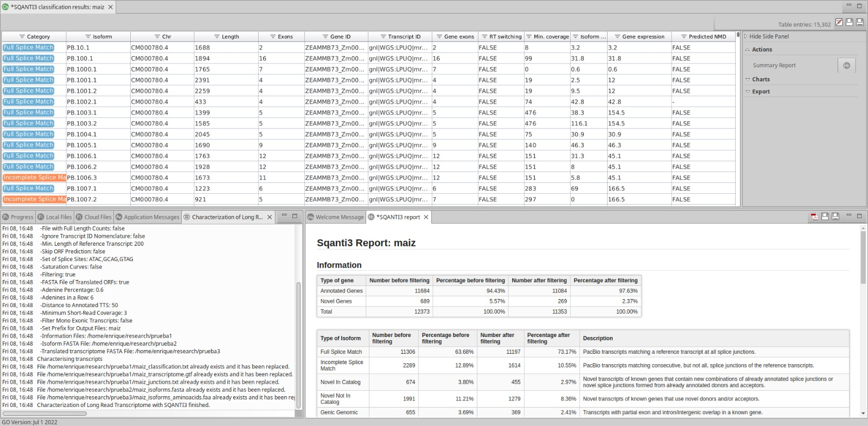Open the Local Files tab

(x=55, y=217)
